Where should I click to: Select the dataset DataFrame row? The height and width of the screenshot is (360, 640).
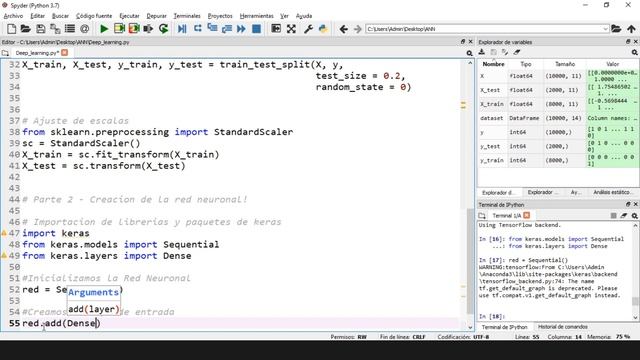coord(558,118)
